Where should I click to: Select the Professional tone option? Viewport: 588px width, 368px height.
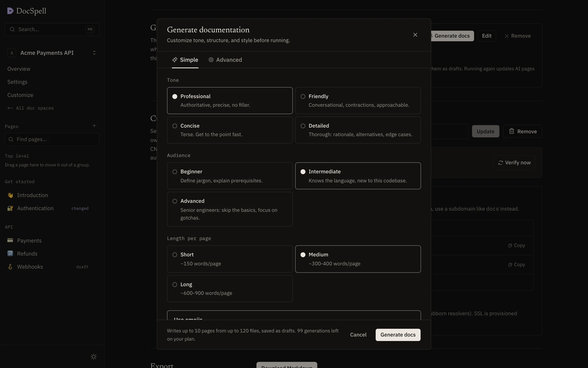pos(230,101)
